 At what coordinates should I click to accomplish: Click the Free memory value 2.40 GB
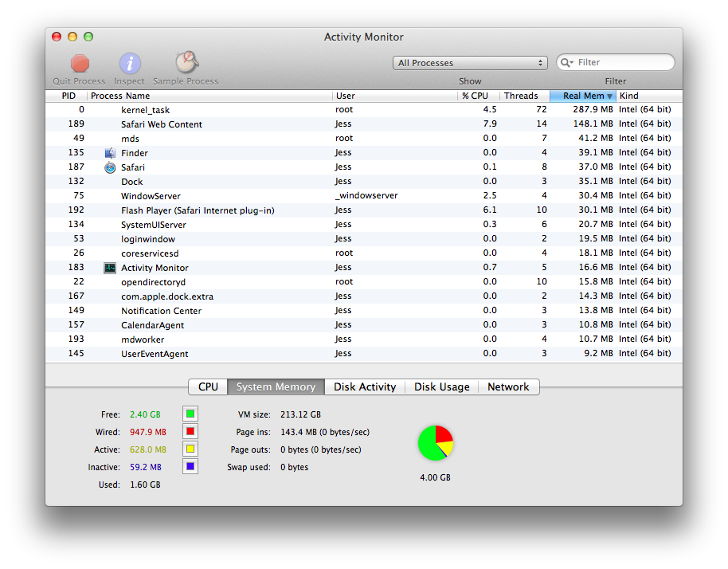click(145, 414)
